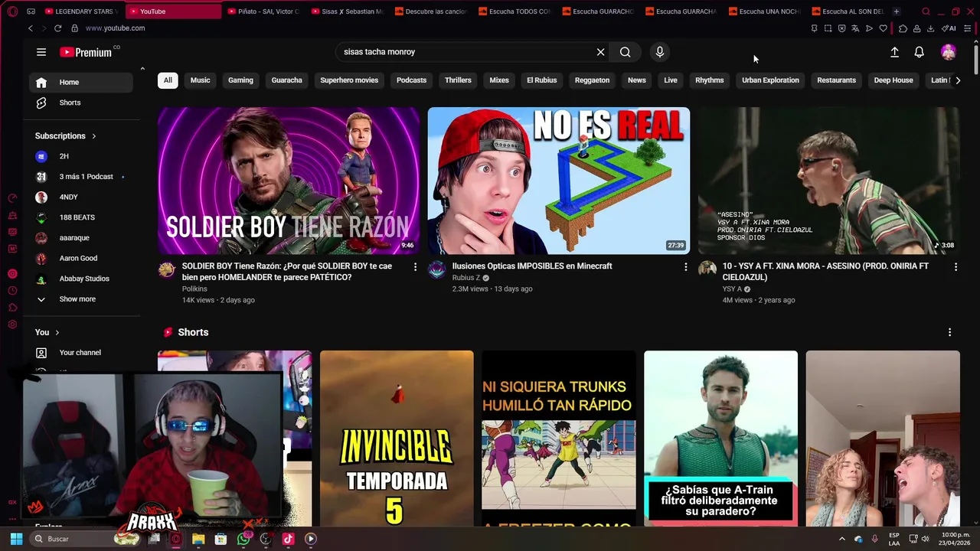Open the more-options menu for 'Ilusiones Opticas IMPOSIBLES'
This screenshot has width=980, height=551.
[x=685, y=267]
